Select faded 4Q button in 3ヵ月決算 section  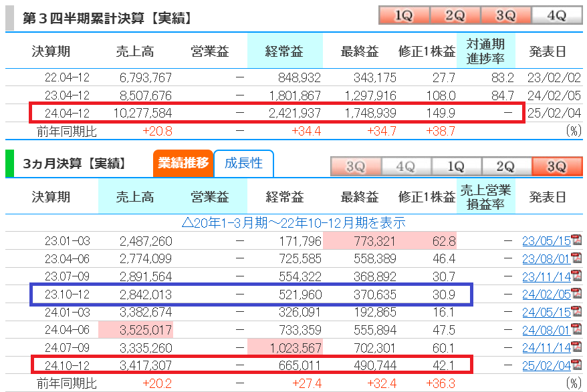pos(406,166)
